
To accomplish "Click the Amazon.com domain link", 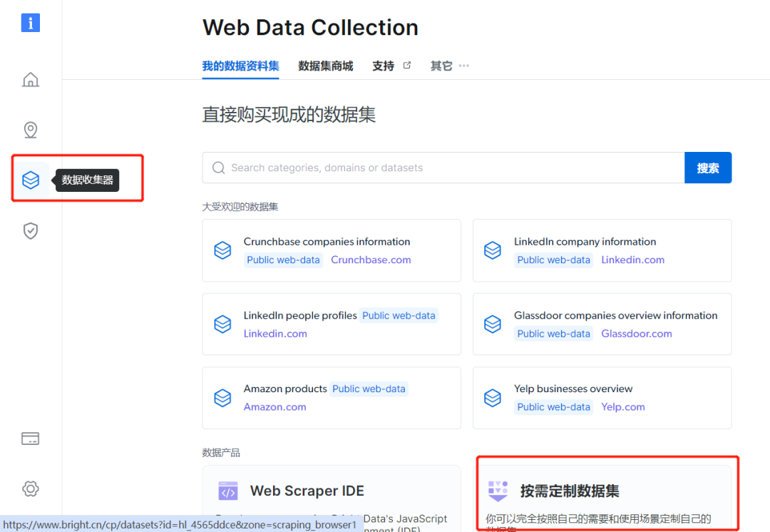I will point(275,406).
